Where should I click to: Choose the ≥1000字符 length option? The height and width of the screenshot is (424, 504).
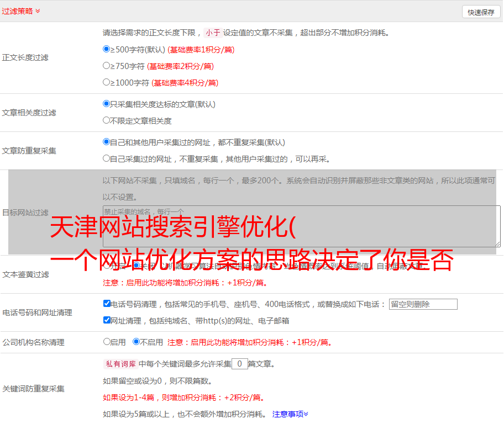pos(107,82)
